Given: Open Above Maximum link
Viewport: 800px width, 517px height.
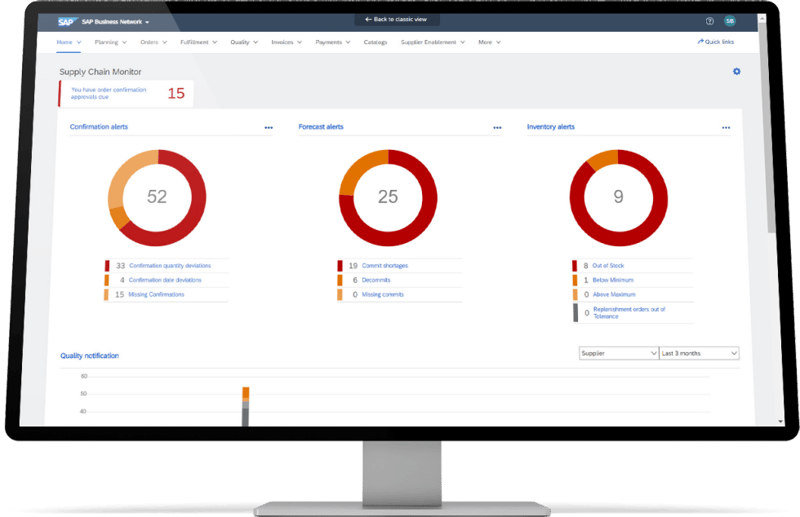Looking at the screenshot, I should click(614, 294).
